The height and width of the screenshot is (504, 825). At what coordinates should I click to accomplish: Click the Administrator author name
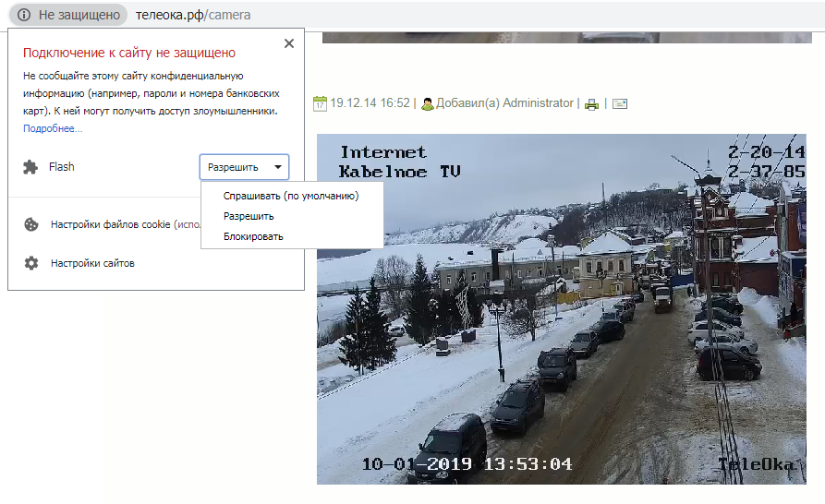point(538,103)
